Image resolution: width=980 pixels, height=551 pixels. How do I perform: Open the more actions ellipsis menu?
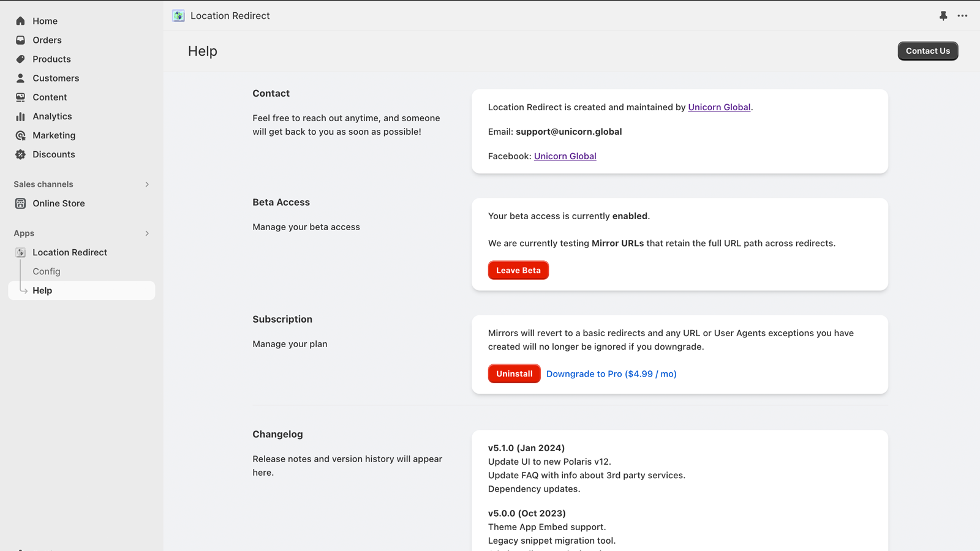962,16
